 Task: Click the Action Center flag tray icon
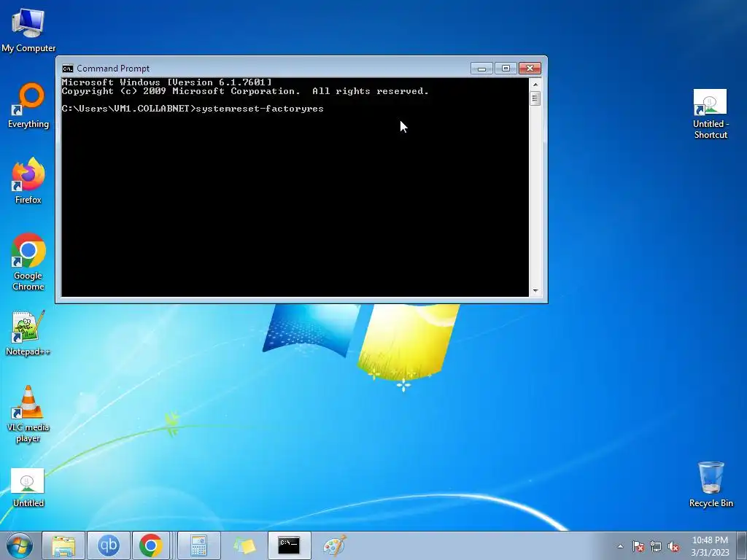pos(638,547)
